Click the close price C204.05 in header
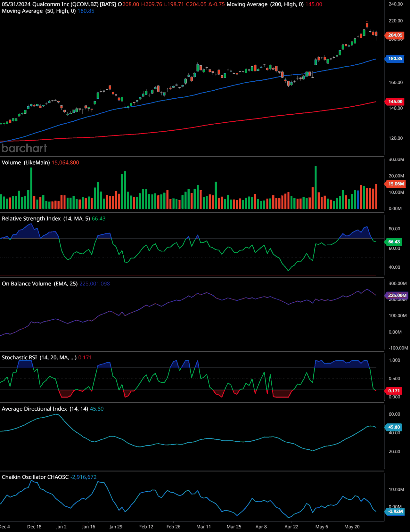 [196, 4]
